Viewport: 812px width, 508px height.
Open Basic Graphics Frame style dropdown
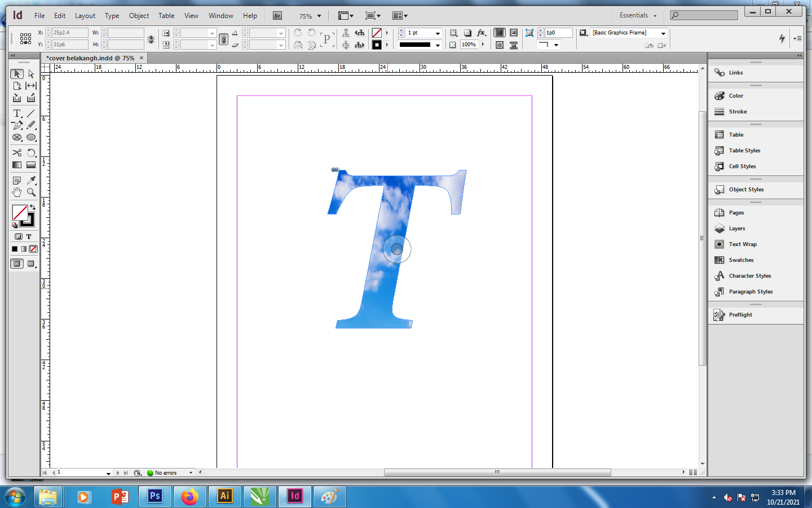point(663,33)
